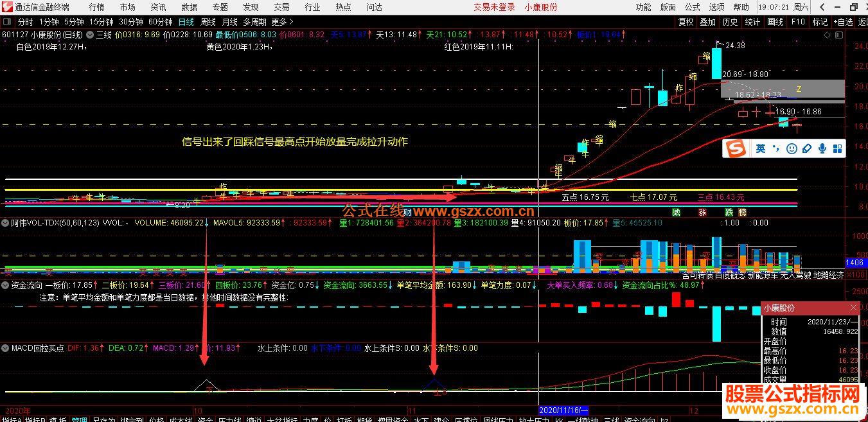Switch to 60分钟 chart period
The height and width of the screenshot is (422, 868).
(161, 21)
